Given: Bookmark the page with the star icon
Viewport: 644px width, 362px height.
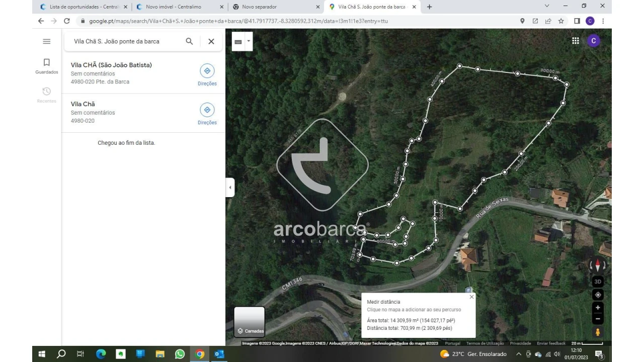Looking at the screenshot, I should coord(561,21).
